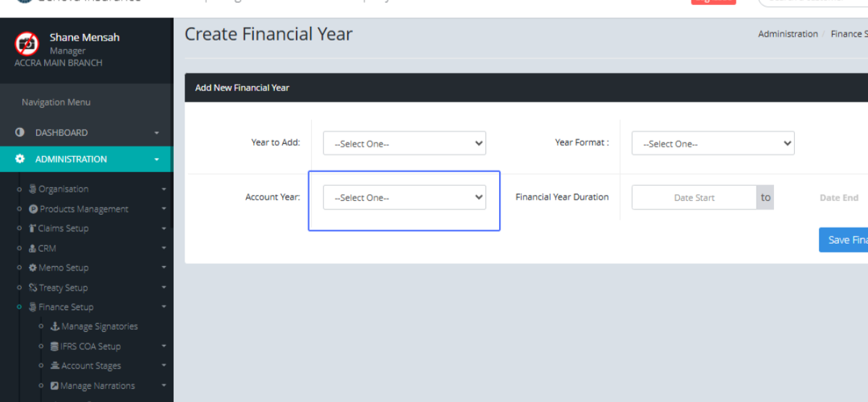The image size is (868, 402).
Task: Click the Save Financial Year button
Action: click(x=845, y=240)
